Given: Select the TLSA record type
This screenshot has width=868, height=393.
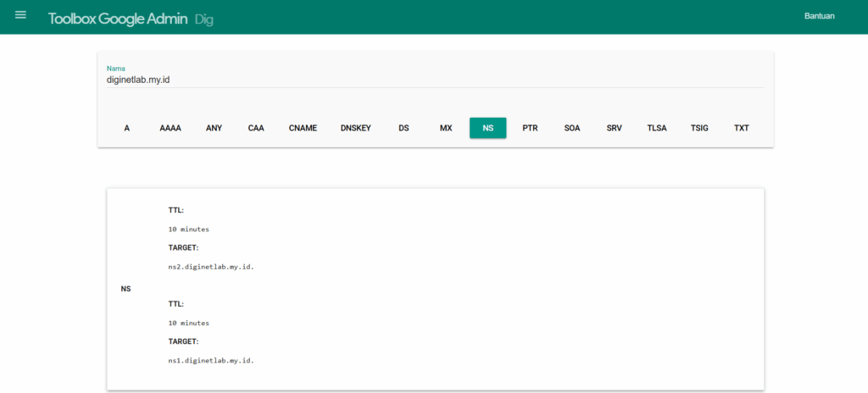Looking at the screenshot, I should pos(657,128).
